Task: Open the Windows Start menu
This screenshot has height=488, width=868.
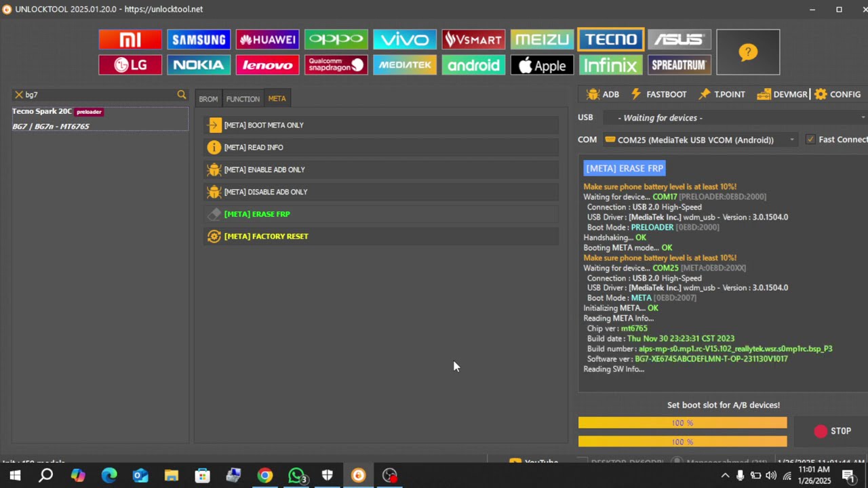Action: coord(15,476)
